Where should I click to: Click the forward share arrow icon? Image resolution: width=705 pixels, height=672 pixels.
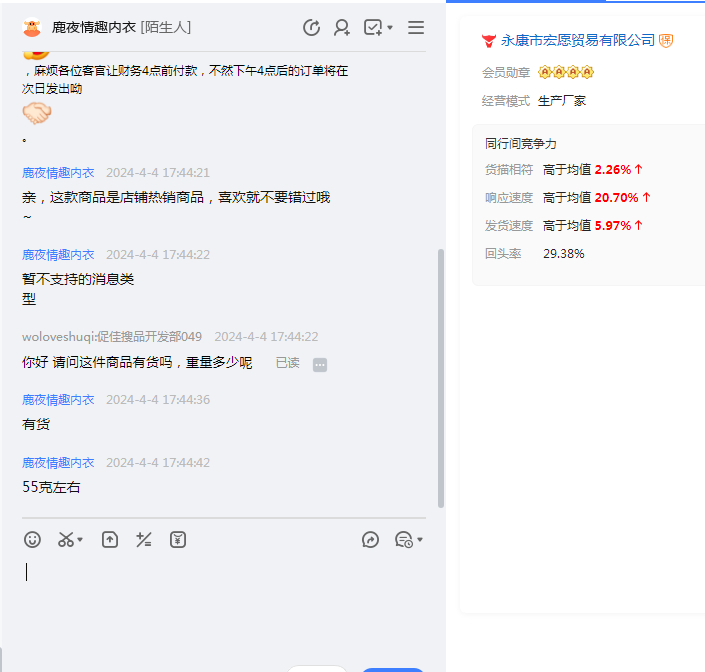coord(370,539)
